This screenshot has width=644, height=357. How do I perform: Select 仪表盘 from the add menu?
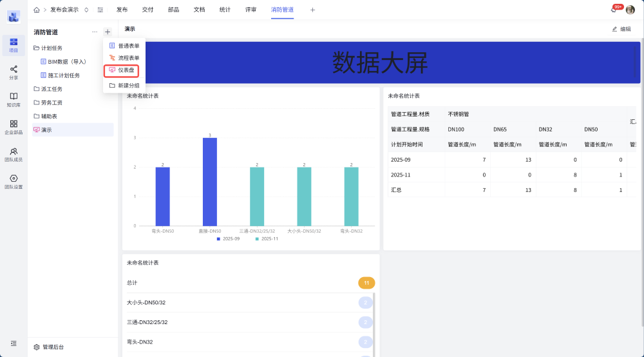coord(126,70)
